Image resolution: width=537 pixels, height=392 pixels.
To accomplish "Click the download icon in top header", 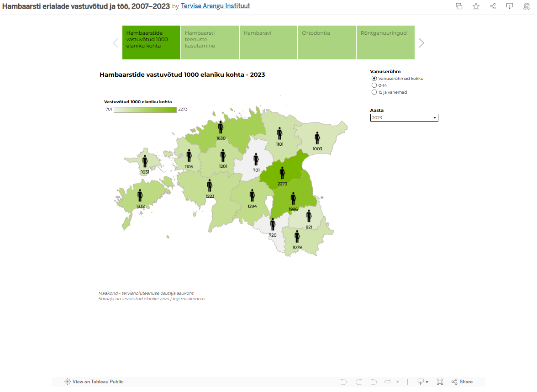I will click(x=510, y=6).
